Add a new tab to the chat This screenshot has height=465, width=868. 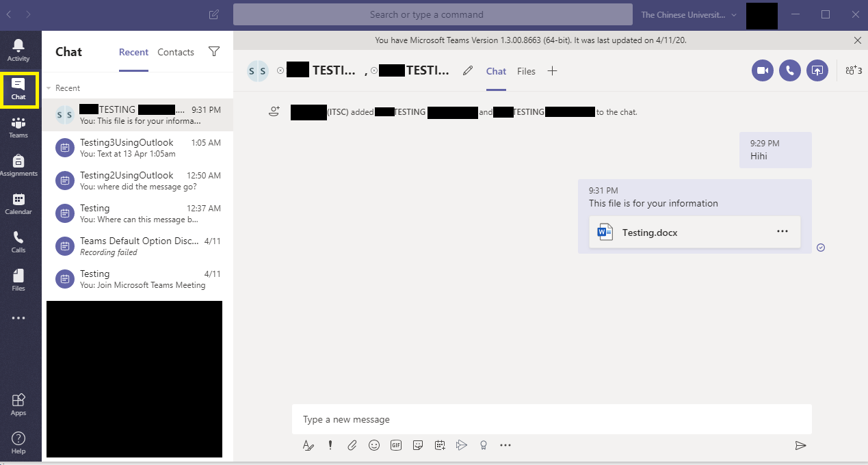(x=553, y=71)
